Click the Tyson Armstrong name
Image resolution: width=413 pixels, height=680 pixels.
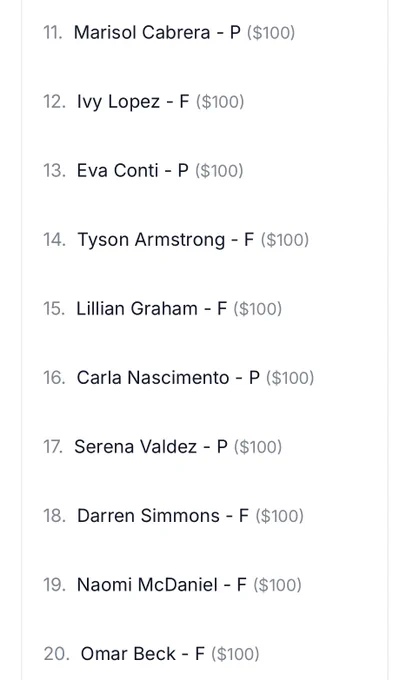151,239
